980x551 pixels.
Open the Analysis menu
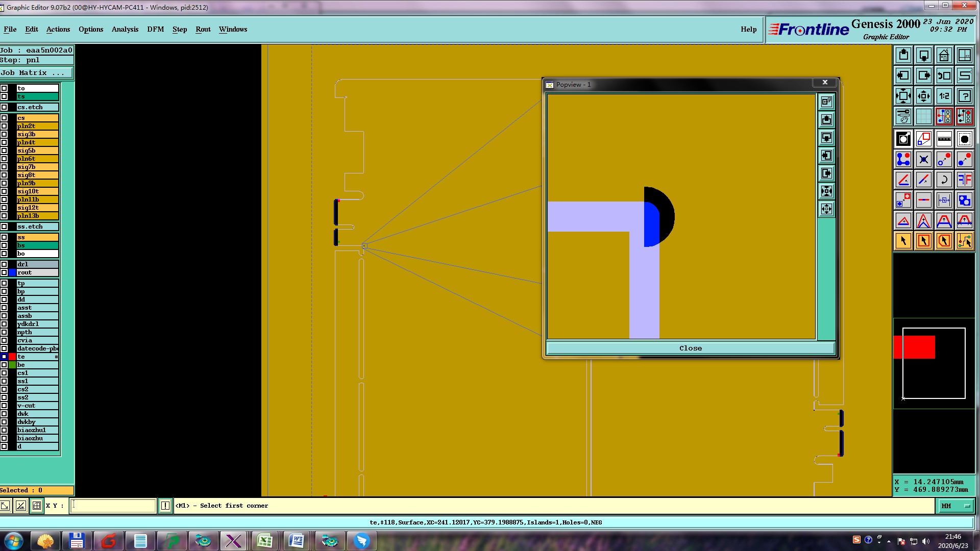point(125,29)
